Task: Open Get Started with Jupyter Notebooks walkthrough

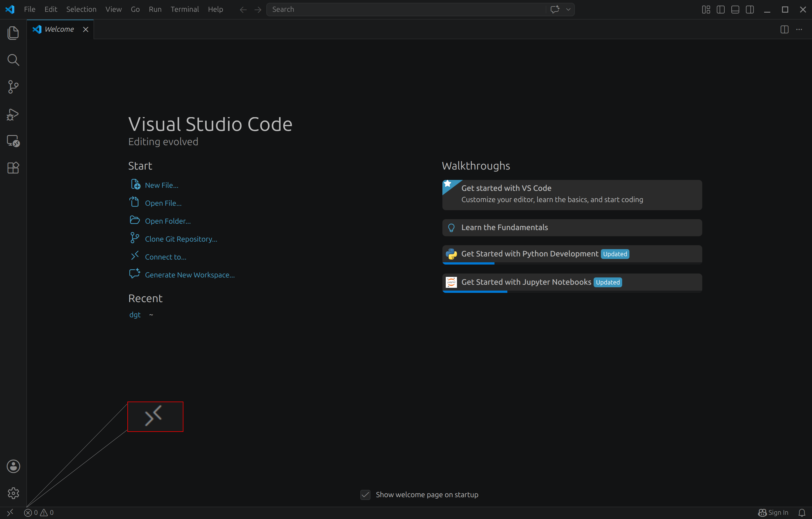Action: click(572, 283)
